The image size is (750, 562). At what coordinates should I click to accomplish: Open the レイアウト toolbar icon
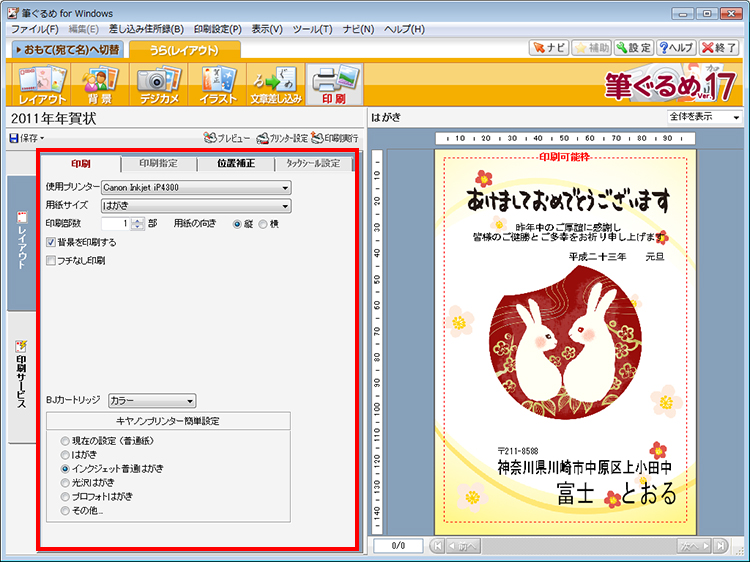click(42, 85)
